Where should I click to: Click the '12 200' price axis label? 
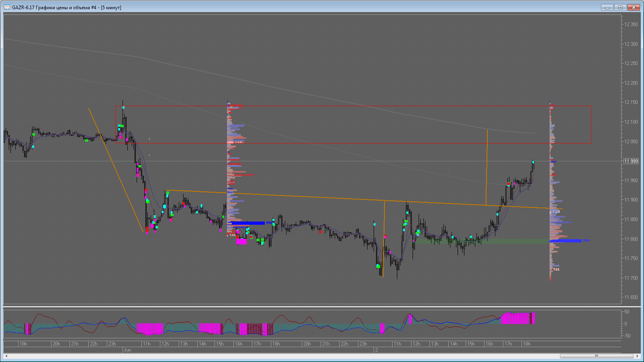631,83
